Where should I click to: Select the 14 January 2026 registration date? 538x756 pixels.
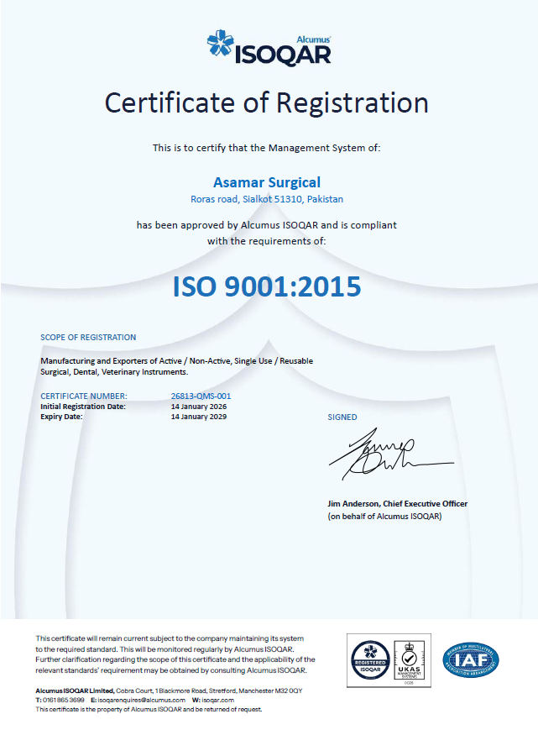[198, 407]
